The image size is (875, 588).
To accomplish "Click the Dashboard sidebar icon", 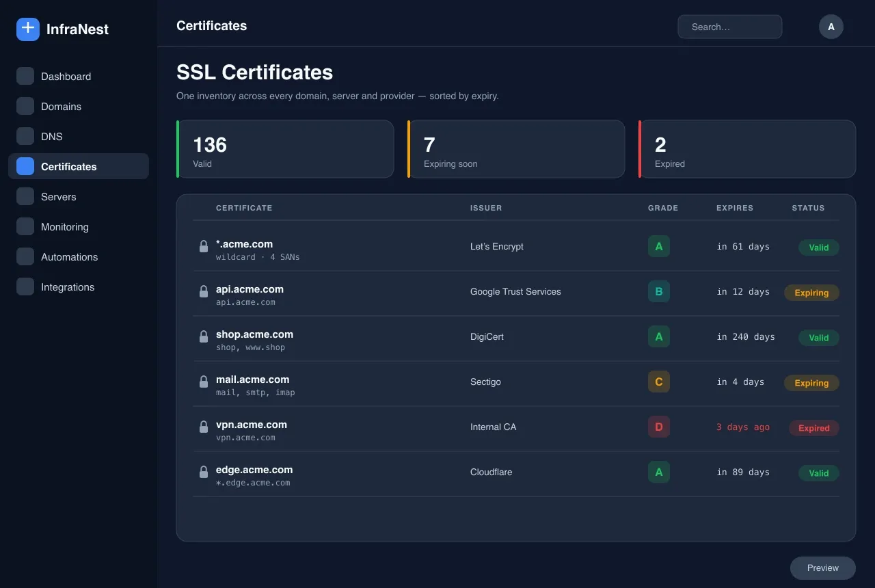I will (25, 76).
